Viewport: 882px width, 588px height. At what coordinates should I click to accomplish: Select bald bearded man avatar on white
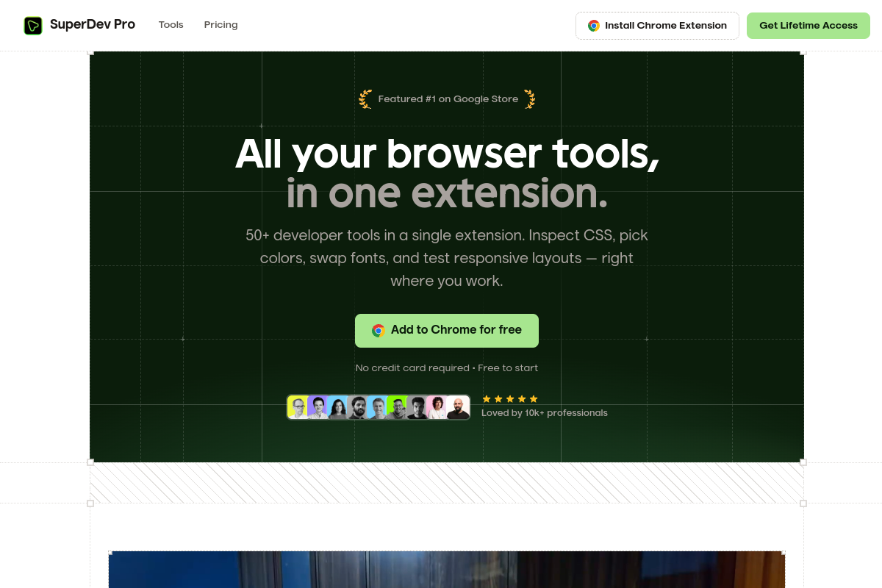tap(458, 407)
